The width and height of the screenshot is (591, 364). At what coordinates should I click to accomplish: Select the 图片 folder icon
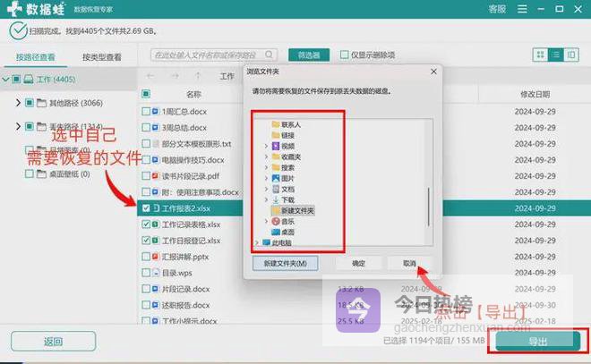coord(275,178)
